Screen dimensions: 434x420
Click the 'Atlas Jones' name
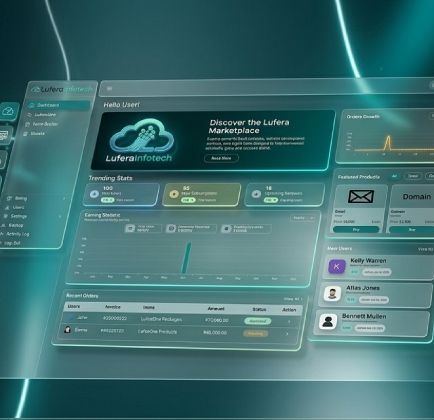[x=363, y=288]
